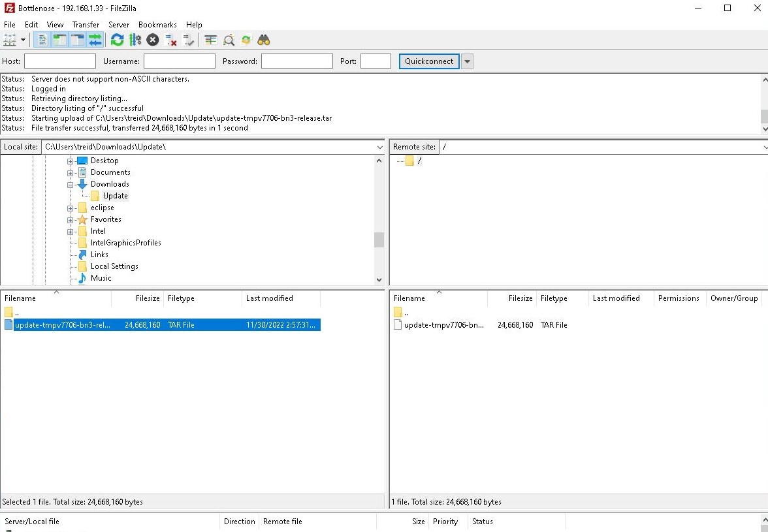Expand the Documents tree node

tap(70, 173)
